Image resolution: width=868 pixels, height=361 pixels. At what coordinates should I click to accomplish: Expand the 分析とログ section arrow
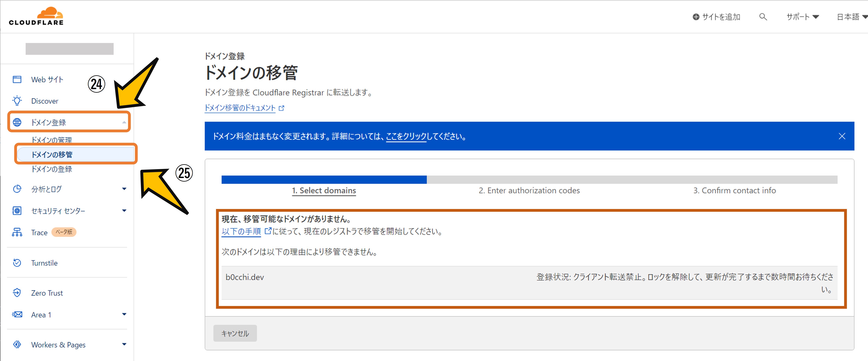[124, 189]
